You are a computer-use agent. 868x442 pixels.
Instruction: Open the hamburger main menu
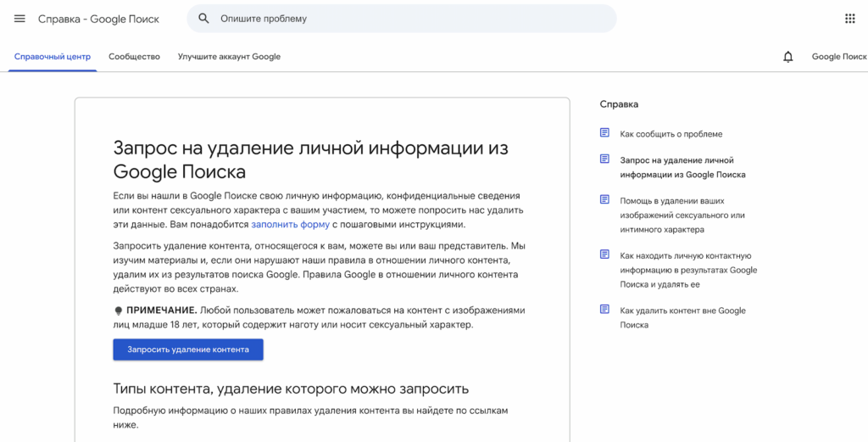20,19
